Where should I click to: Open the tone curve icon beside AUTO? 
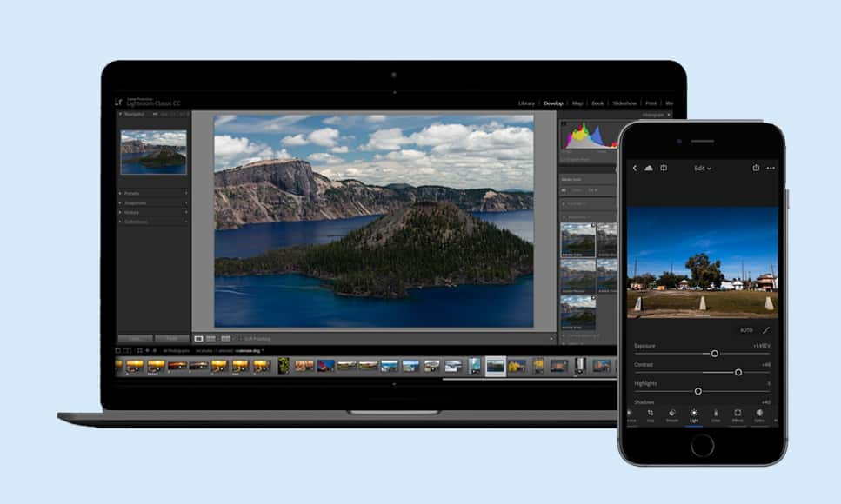[766, 330]
